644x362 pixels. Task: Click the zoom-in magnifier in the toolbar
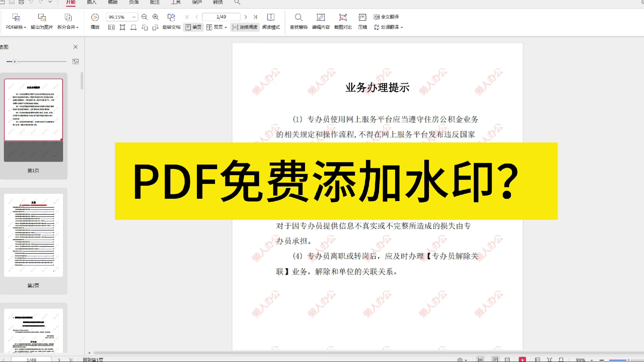(x=156, y=17)
